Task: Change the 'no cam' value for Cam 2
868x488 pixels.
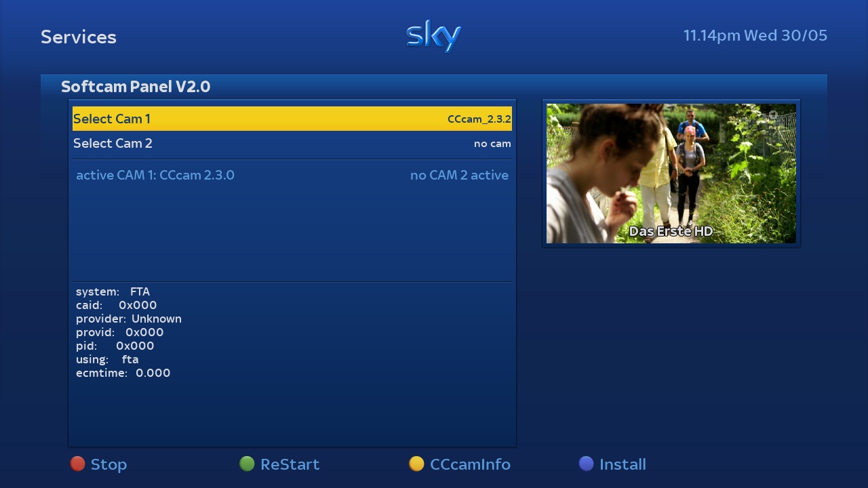Action: [x=492, y=144]
